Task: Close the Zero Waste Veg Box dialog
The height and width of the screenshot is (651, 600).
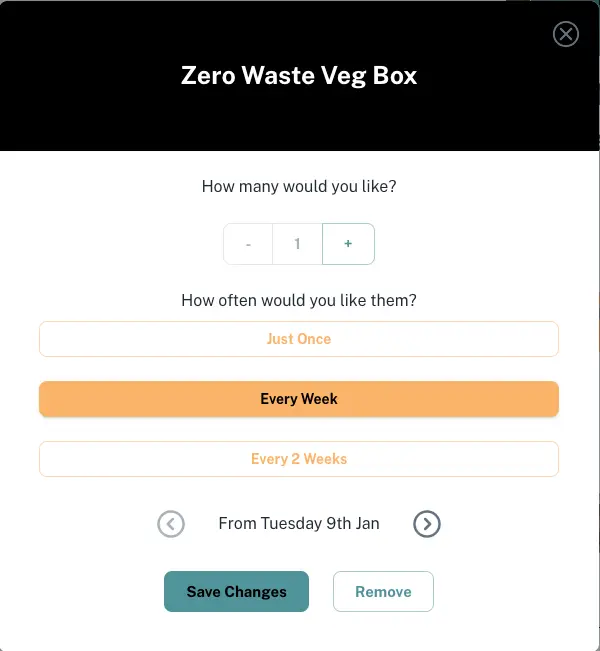Action: [566, 35]
